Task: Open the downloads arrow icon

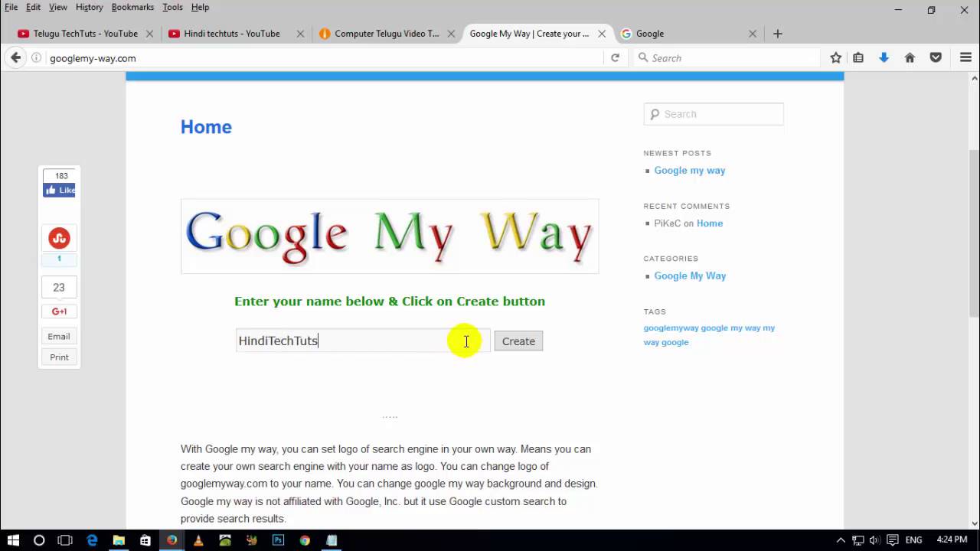Action: point(884,57)
